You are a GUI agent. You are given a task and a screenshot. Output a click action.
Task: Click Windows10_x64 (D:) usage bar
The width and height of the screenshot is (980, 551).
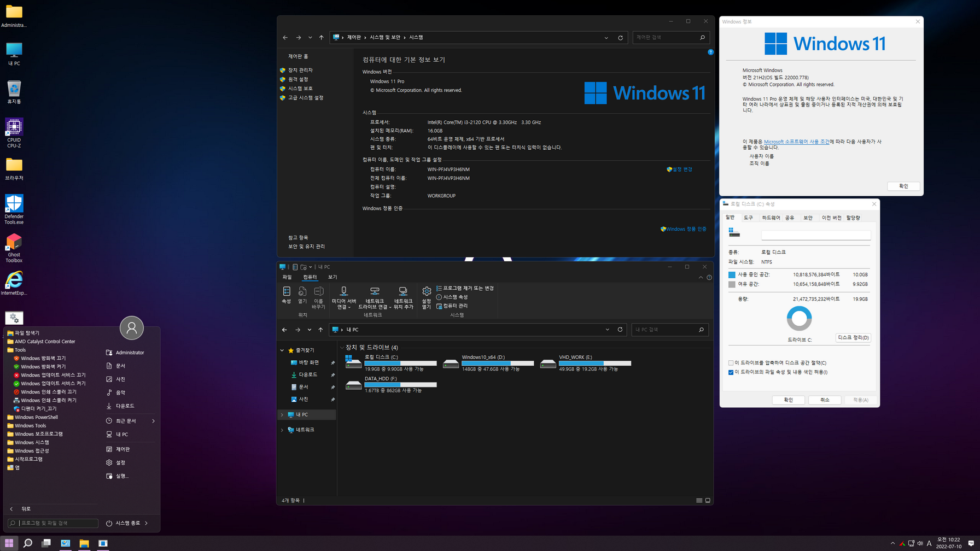pos(498,363)
